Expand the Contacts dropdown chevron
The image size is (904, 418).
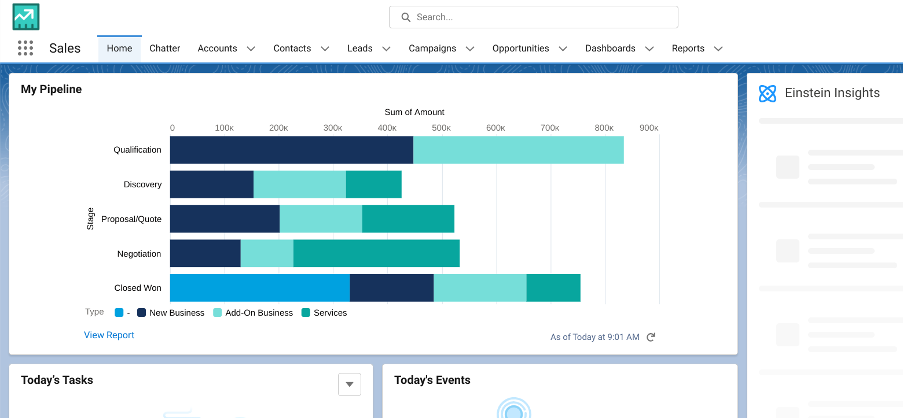click(x=325, y=49)
